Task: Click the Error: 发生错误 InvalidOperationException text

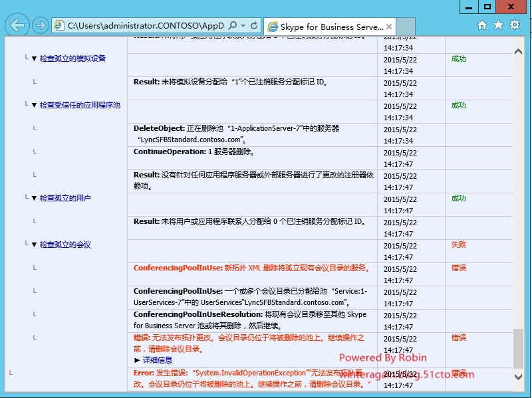Action: (x=252, y=378)
